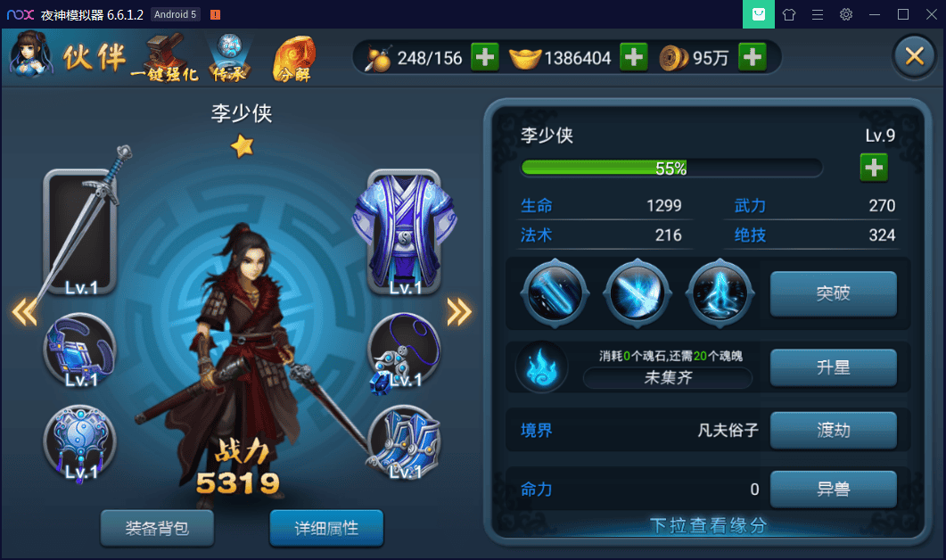Switch to next companion with right arrows
Image resolution: width=946 pixels, height=560 pixels.
point(459,312)
